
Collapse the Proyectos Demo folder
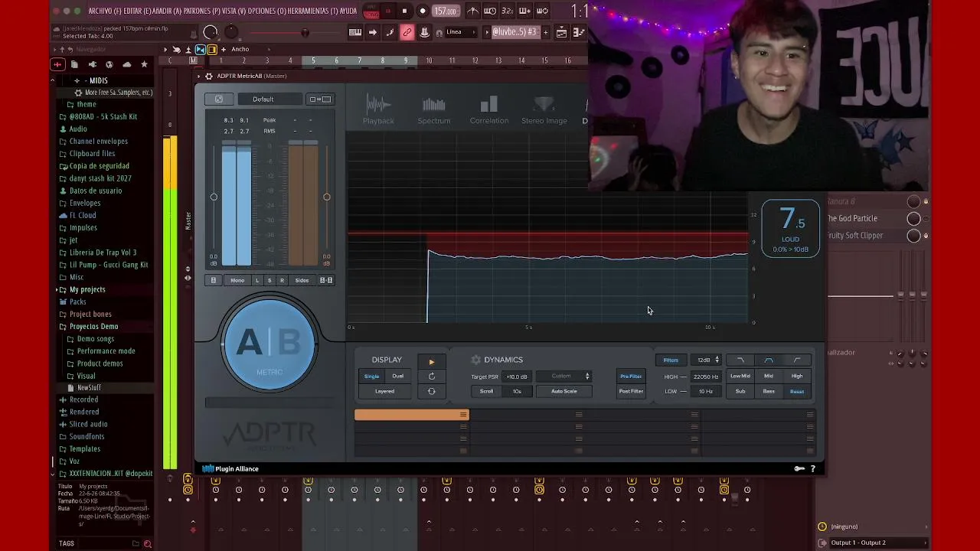coord(93,326)
